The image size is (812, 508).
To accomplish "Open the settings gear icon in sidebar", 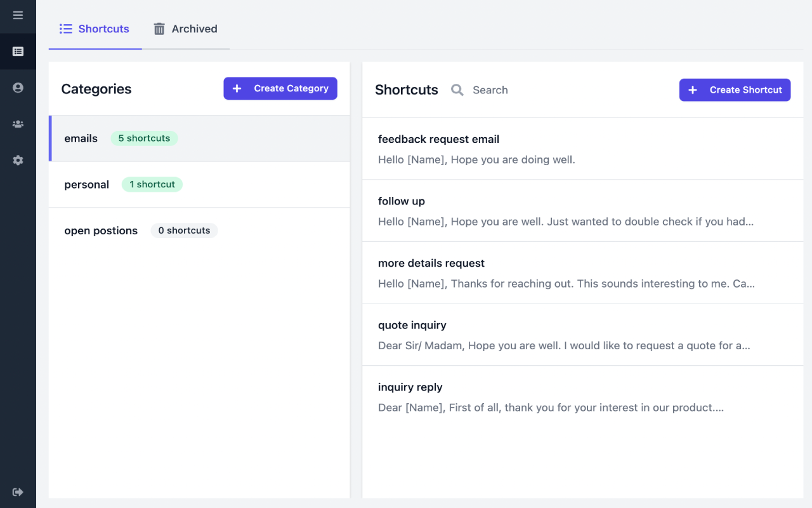I will (x=18, y=161).
